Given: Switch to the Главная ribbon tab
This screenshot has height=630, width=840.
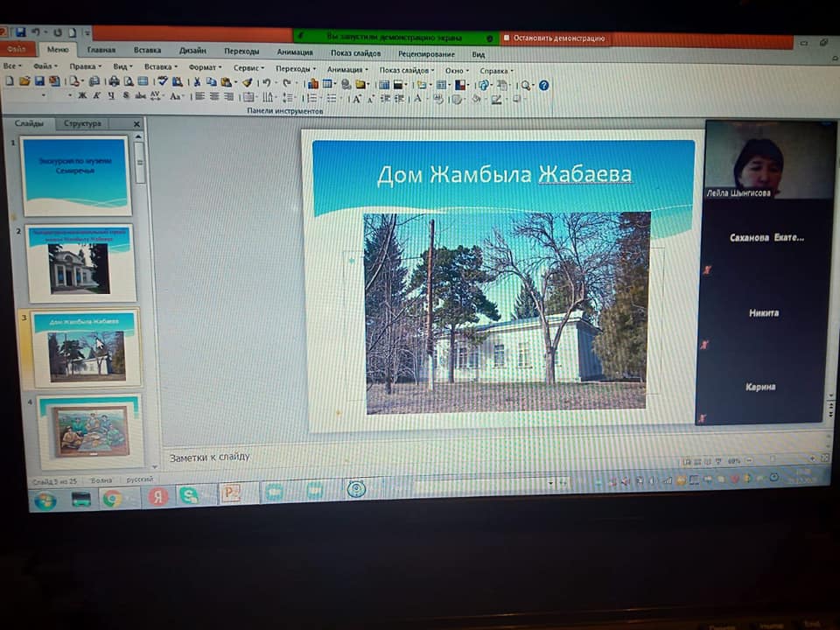Looking at the screenshot, I should [101, 51].
